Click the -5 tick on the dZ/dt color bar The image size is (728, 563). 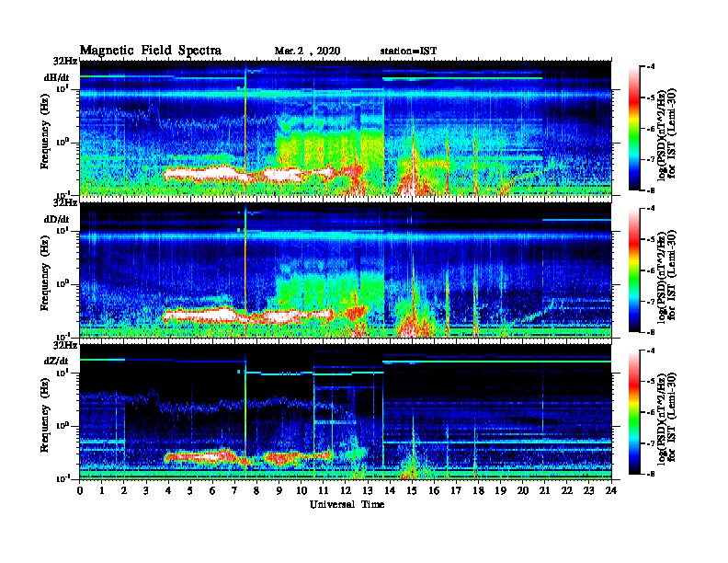[x=651, y=382]
